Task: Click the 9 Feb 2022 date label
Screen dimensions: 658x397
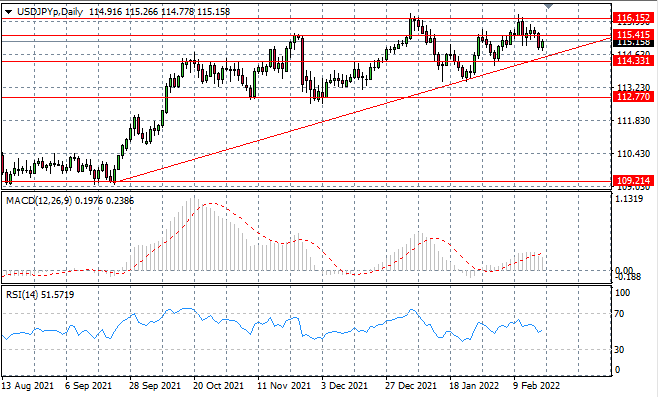Action: coord(537,386)
